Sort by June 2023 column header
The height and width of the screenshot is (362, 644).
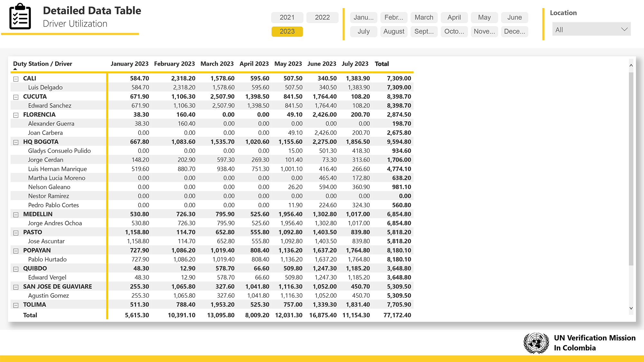point(322,64)
